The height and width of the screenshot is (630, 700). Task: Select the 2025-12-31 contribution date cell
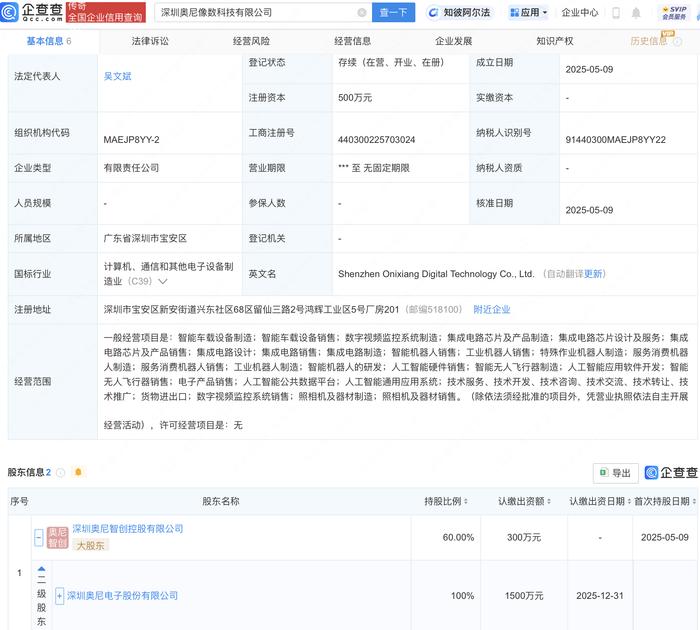click(x=600, y=596)
